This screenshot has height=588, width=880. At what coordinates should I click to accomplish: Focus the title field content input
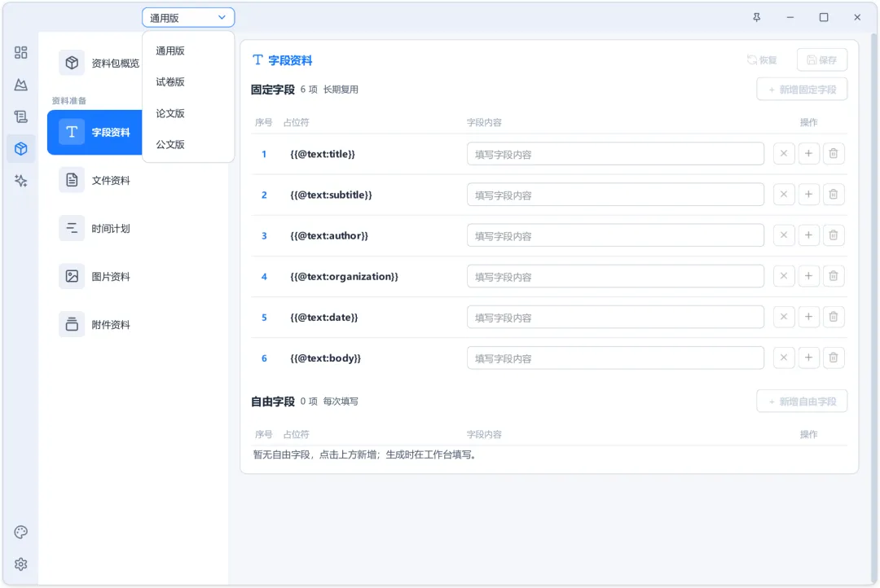(x=615, y=154)
